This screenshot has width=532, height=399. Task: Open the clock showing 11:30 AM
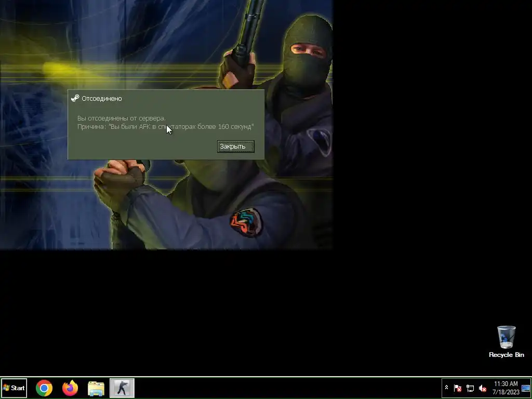[506, 388]
